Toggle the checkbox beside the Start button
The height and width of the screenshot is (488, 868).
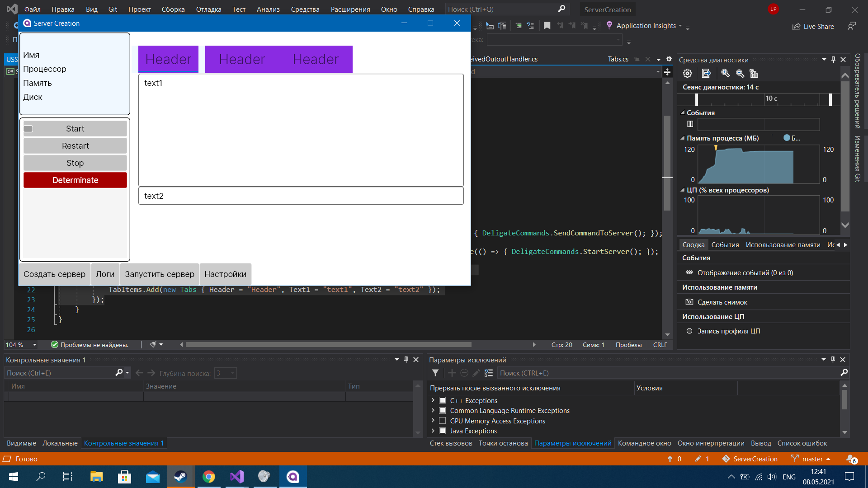tap(28, 128)
